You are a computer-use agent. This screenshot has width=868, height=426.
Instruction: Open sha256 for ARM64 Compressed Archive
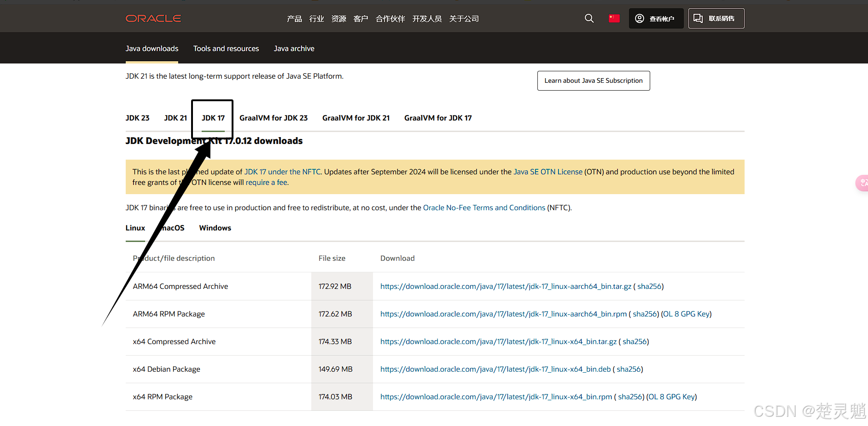[x=649, y=286]
